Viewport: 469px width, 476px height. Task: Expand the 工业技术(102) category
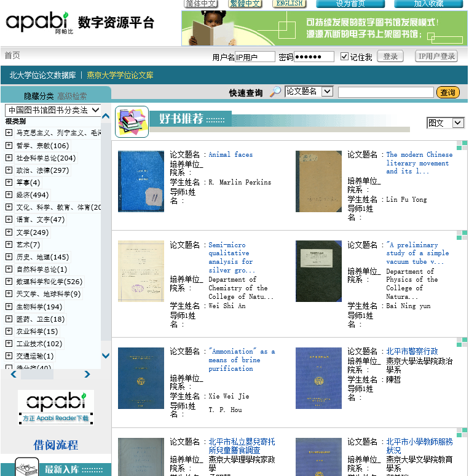tap(9, 343)
